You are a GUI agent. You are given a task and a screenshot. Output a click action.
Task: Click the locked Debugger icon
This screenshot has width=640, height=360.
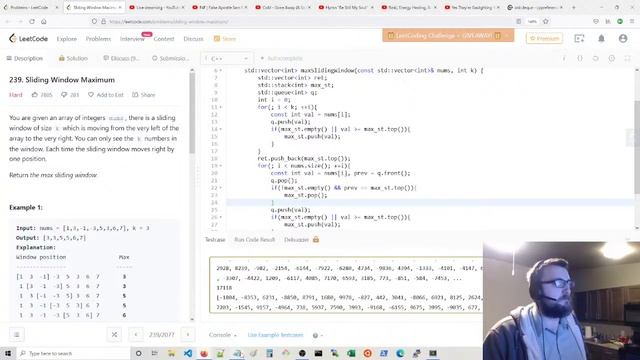(x=316, y=240)
